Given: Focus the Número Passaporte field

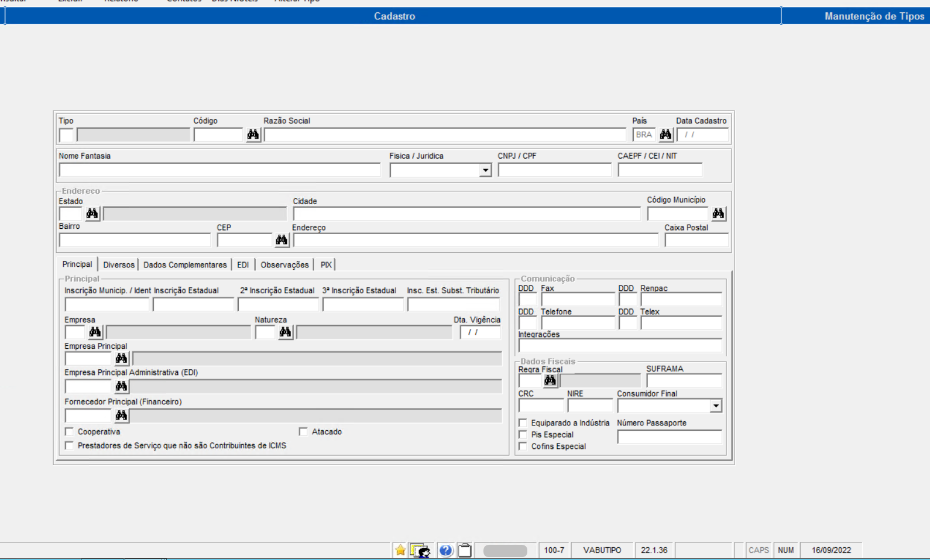Looking at the screenshot, I should (670, 437).
